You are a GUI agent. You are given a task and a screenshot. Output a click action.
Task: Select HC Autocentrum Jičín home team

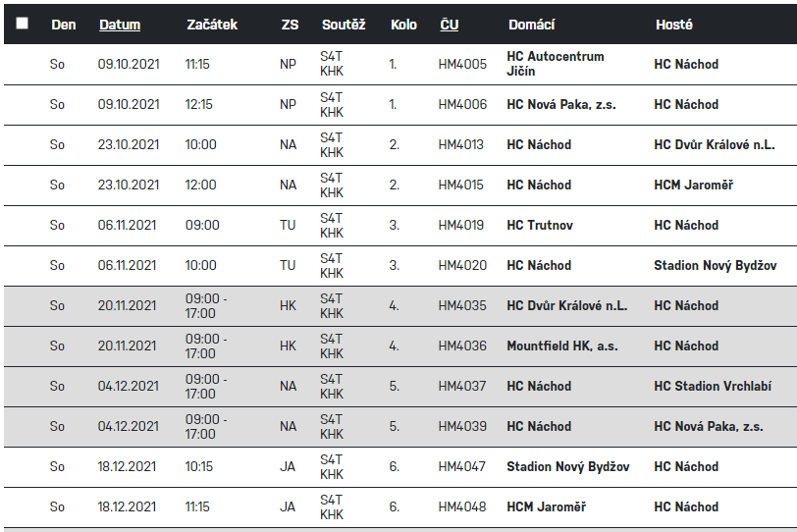(556, 64)
